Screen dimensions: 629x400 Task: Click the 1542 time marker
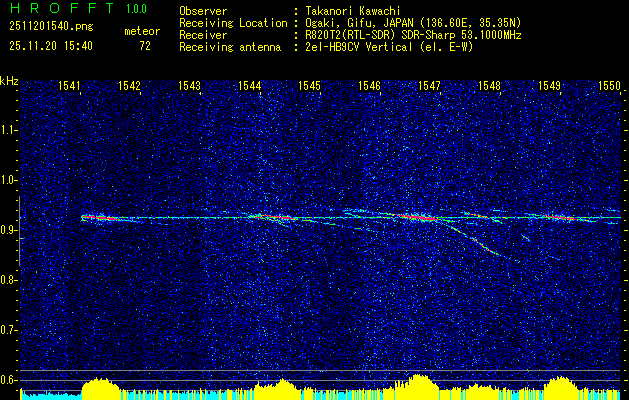click(129, 85)
